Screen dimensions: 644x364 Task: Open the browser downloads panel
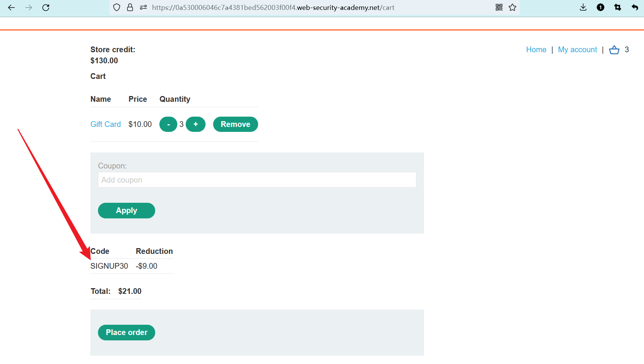[x=583, y=7]
